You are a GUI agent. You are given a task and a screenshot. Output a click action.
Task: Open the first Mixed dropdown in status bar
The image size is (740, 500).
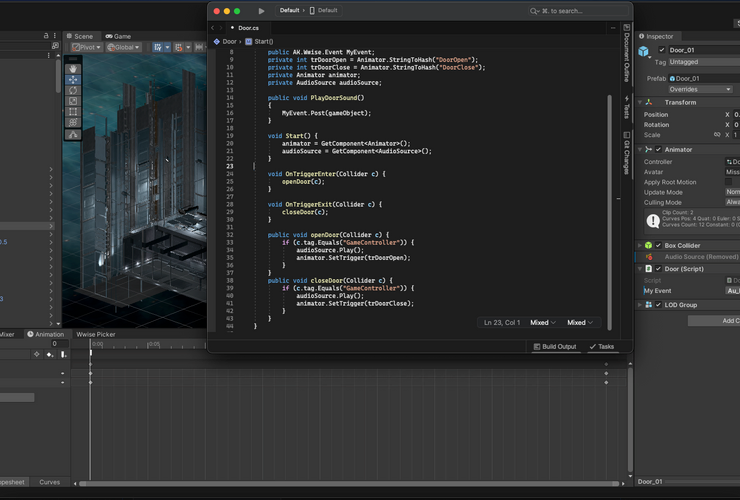click(543, 322)
